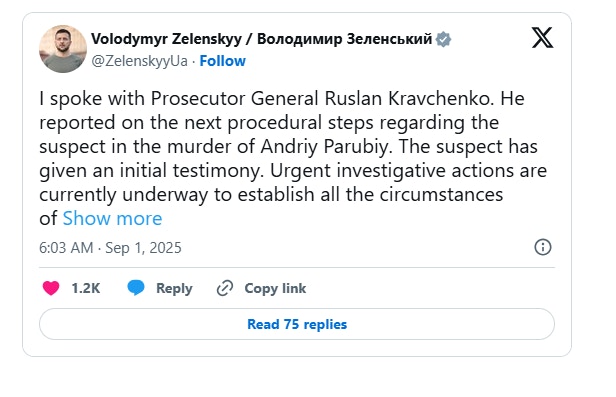
Task: Click the Reply label
Action: click(x=174, y=288)
